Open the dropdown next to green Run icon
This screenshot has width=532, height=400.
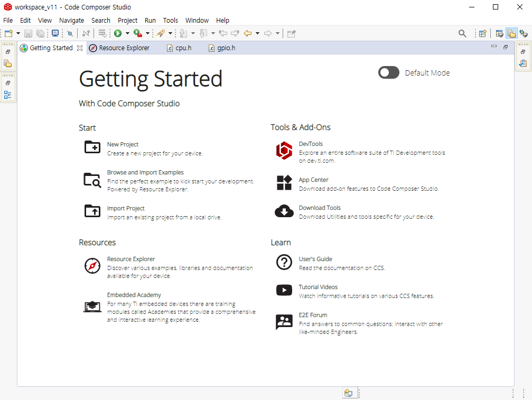(x=127, y=33)
